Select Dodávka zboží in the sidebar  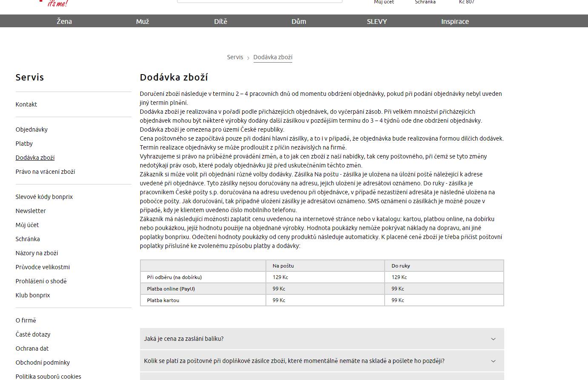35,158
